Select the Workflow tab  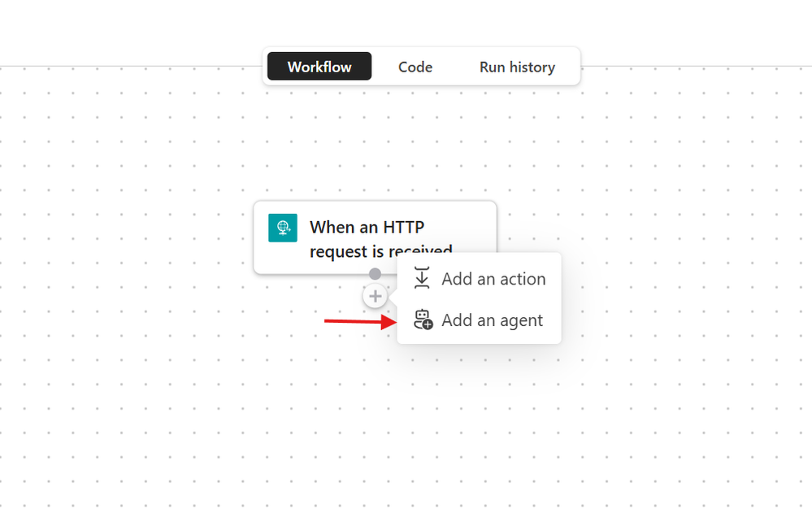pos(319,67)
